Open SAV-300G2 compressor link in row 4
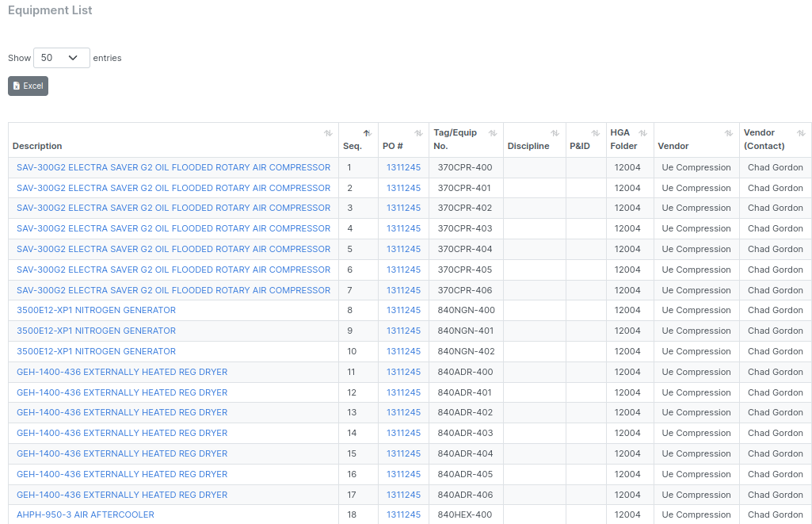Image resolution: width=812 pixels, height=524 pixels. (173, 228)
